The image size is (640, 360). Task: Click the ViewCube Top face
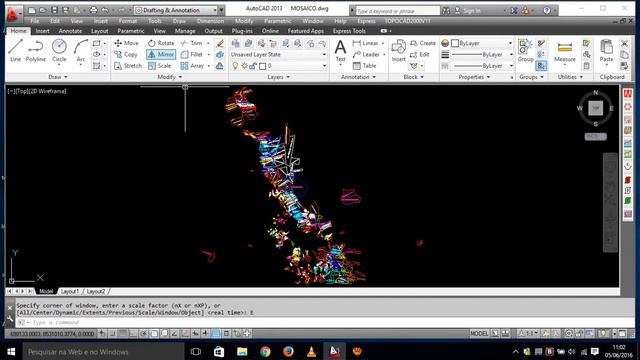click(596, 108)
